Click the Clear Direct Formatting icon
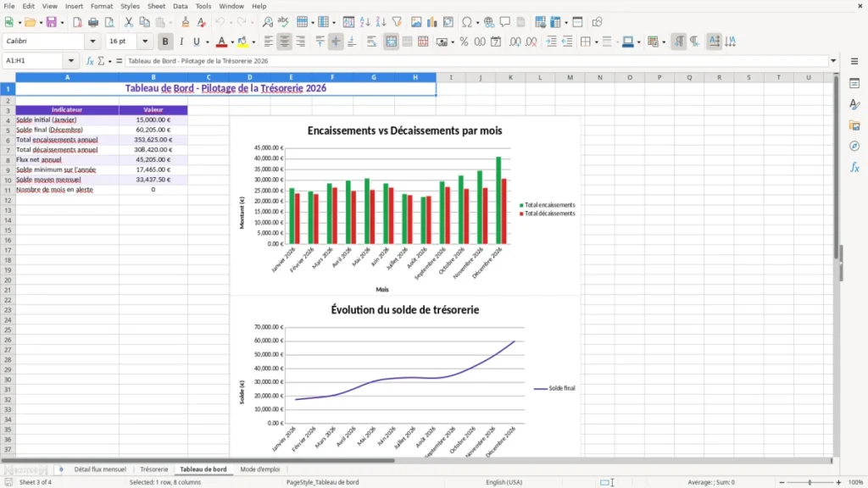The image size is (868, 488). tap(202, 22)
